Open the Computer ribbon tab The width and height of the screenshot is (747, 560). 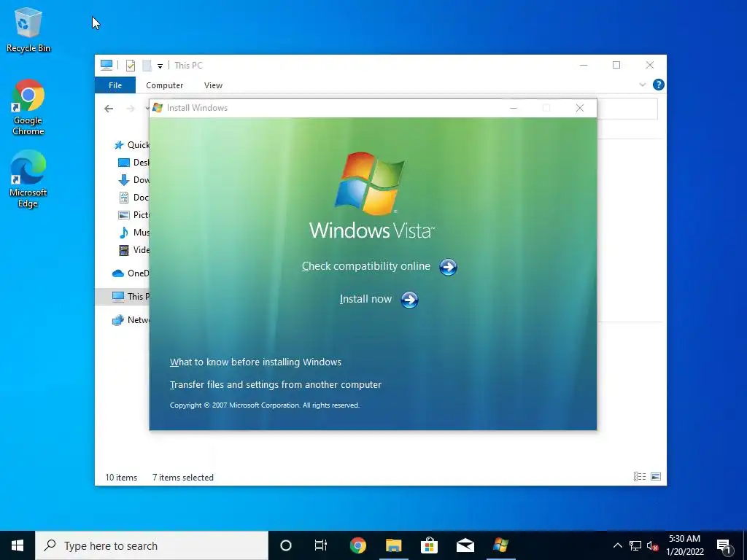point(164,85)
